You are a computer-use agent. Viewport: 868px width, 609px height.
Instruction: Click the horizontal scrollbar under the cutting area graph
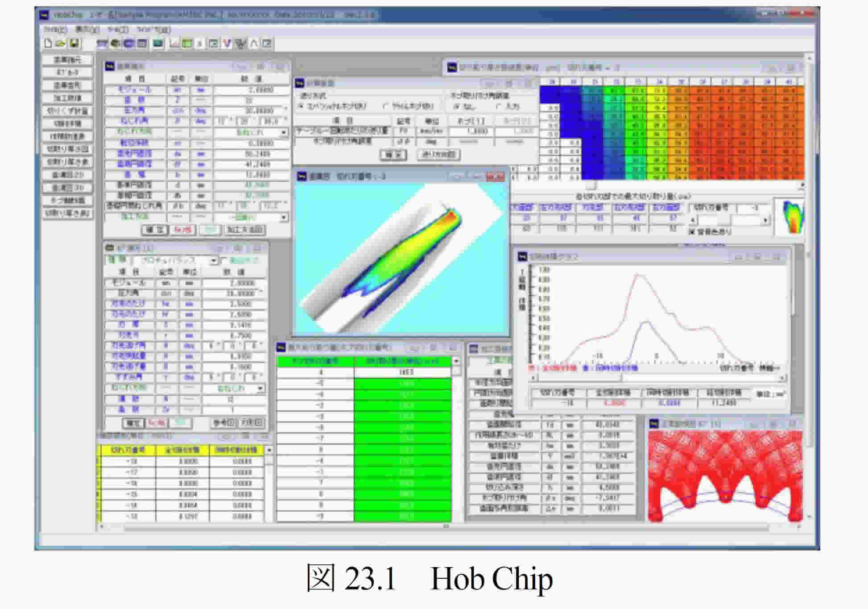click(658, 378)
